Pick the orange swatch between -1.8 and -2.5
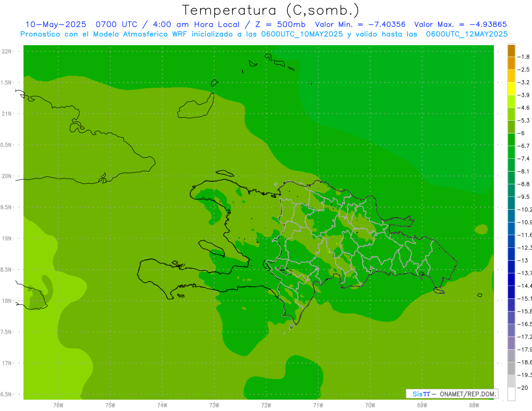532x411 pixels. pos(511,63)
